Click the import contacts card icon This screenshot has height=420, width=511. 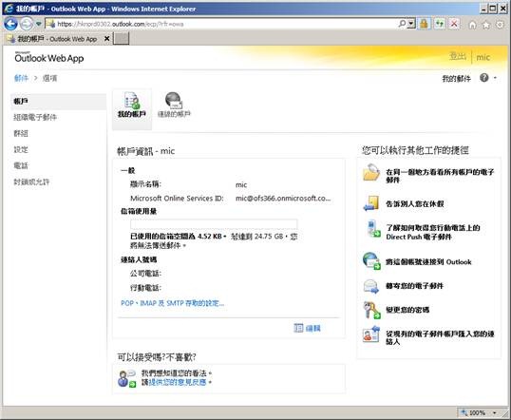point(371,334)
